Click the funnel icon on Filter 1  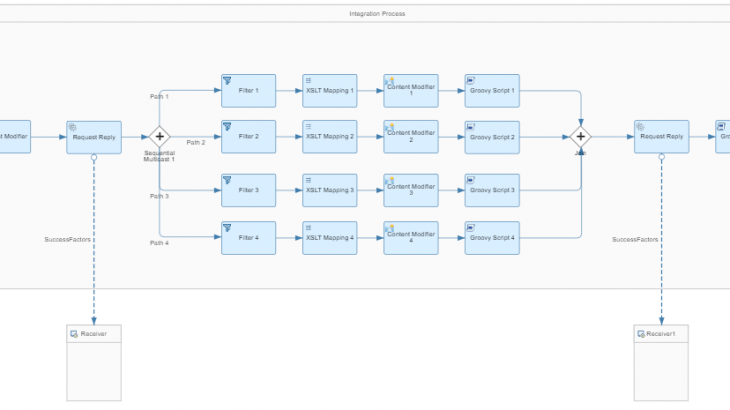(x=227, y=81)
